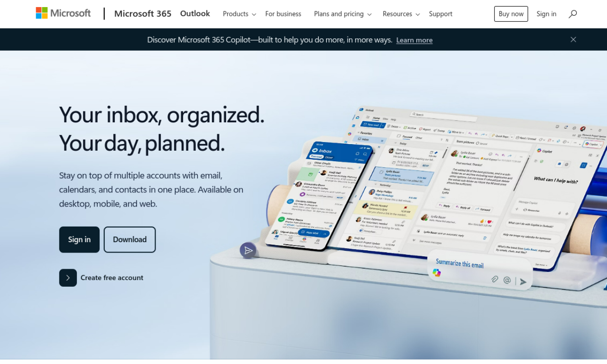Click the send arrow icon

(523, 282)
